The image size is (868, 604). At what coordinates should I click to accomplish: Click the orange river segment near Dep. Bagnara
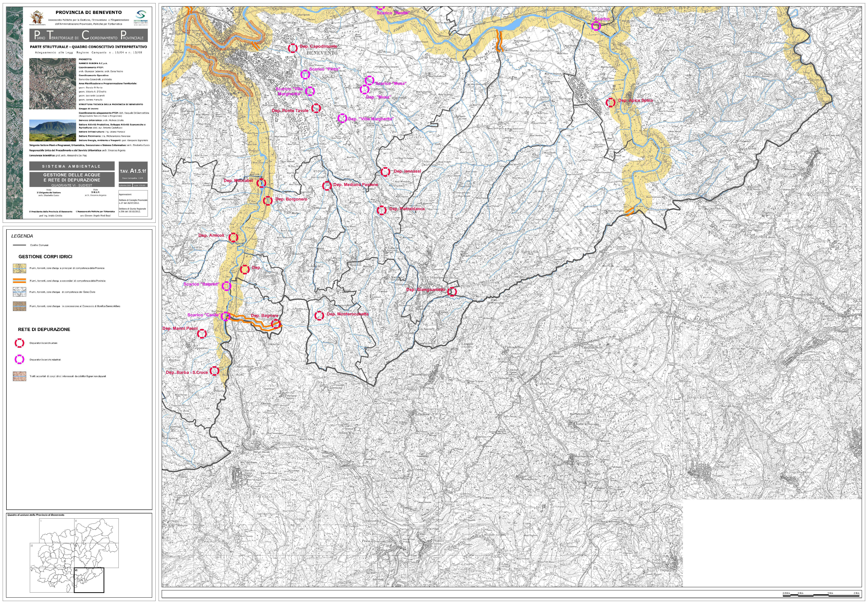pos(254,322)
